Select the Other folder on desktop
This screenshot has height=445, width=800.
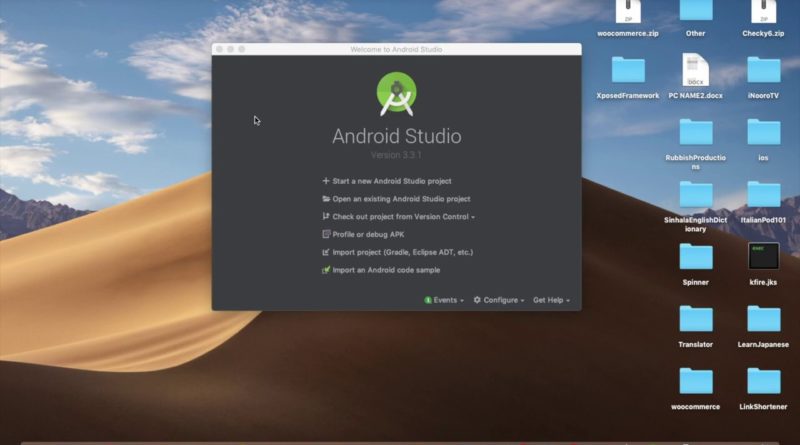(x=695, y=19)
